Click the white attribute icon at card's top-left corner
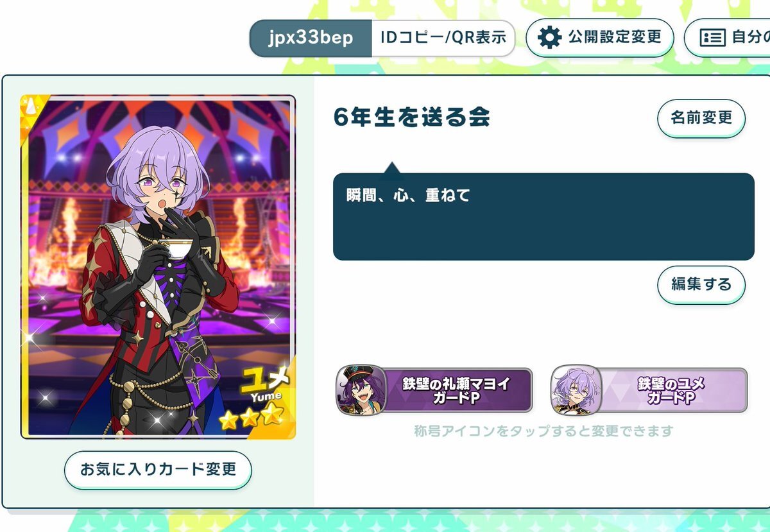 [31, 107]
